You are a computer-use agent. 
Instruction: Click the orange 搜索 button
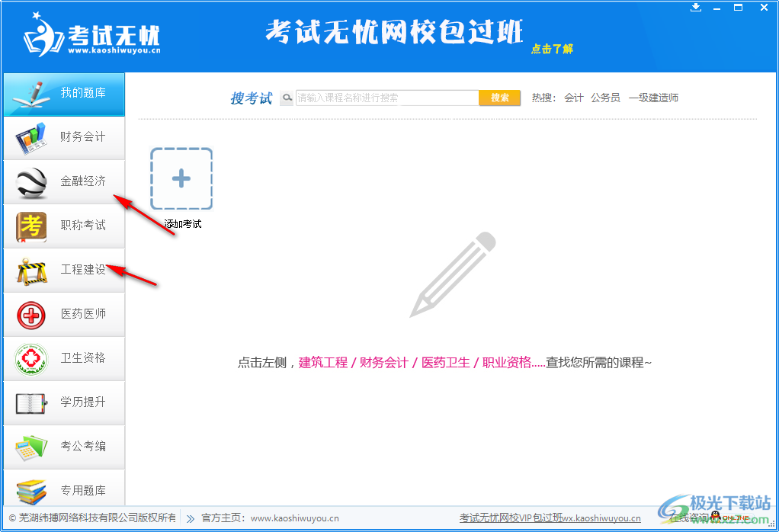point(499,98)
